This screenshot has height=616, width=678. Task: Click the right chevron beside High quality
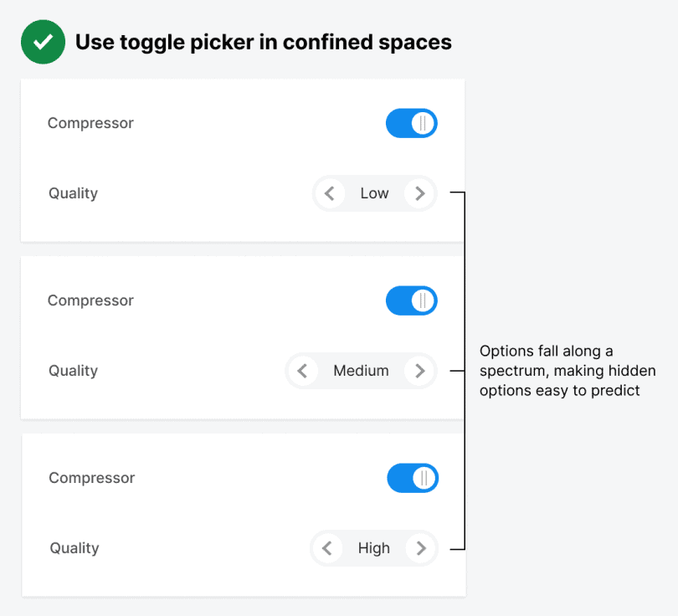point(420,548)
